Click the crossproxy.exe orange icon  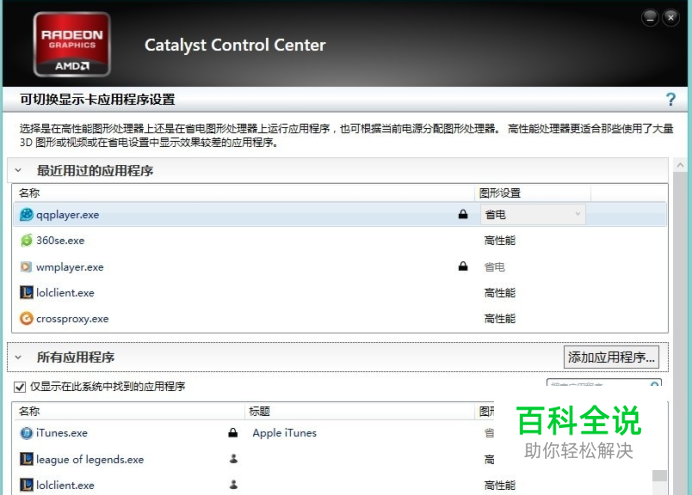[26, 318]
